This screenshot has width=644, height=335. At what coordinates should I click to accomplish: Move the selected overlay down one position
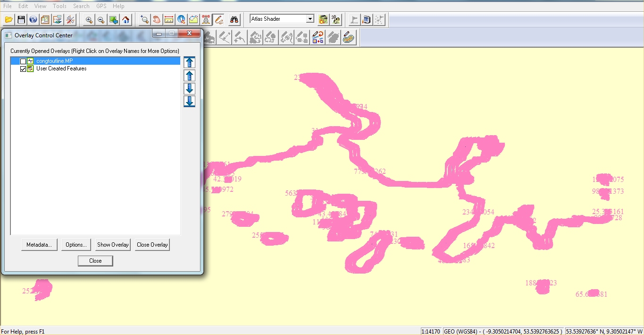coord(189,88)
